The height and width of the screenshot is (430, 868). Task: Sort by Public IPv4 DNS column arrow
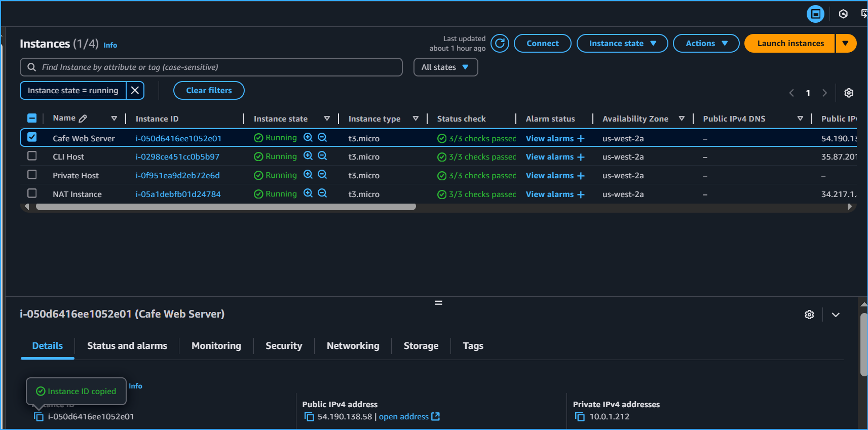(x=800, y=119)
